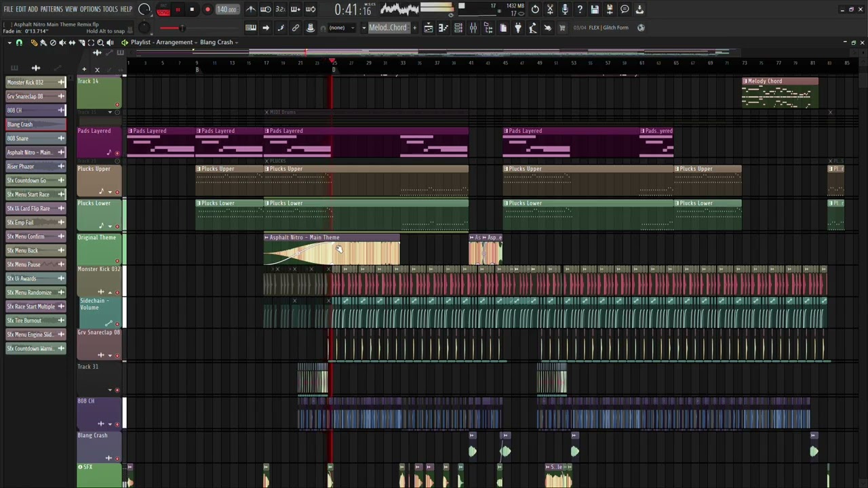
Task: Select Riser Phazor clip in picker
Action: [36, 166]
